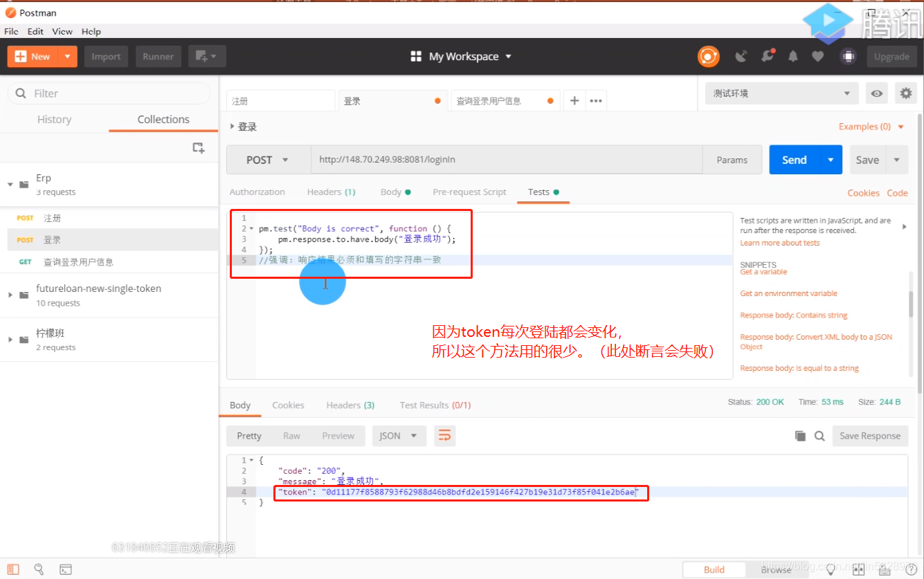Open the orange Code link

point(898,193)
